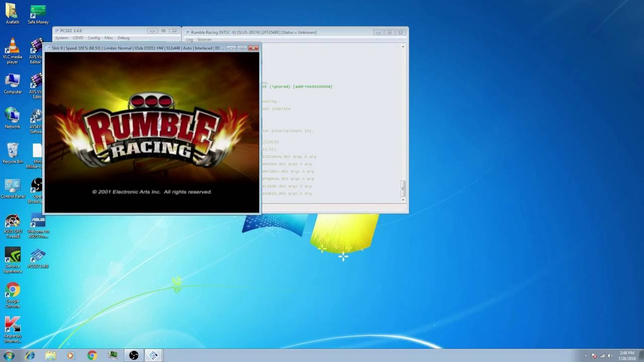Open the Misc menu in PCSX2
This screenshot has width=644, height=362.
pos(109,38)
